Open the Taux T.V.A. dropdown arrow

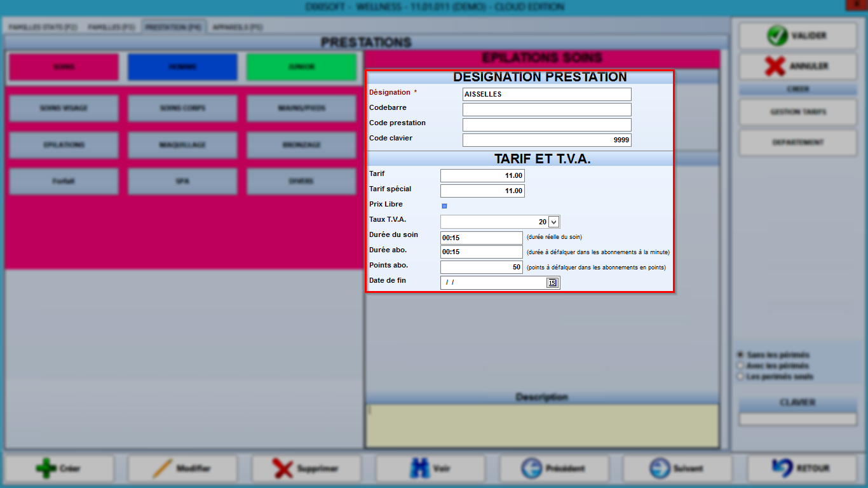pyautogui.click(x=553, y=222)
